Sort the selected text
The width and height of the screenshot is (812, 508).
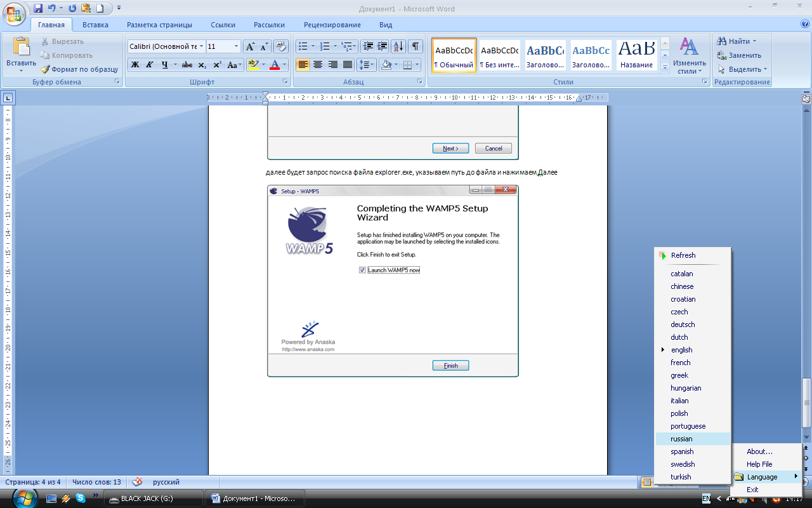click(x=398, y=46)
